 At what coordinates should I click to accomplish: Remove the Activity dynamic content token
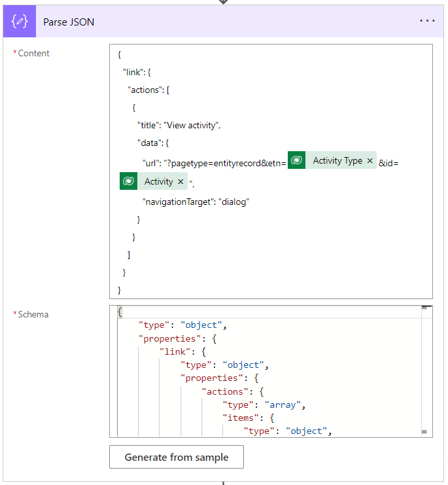click(181, 181)
